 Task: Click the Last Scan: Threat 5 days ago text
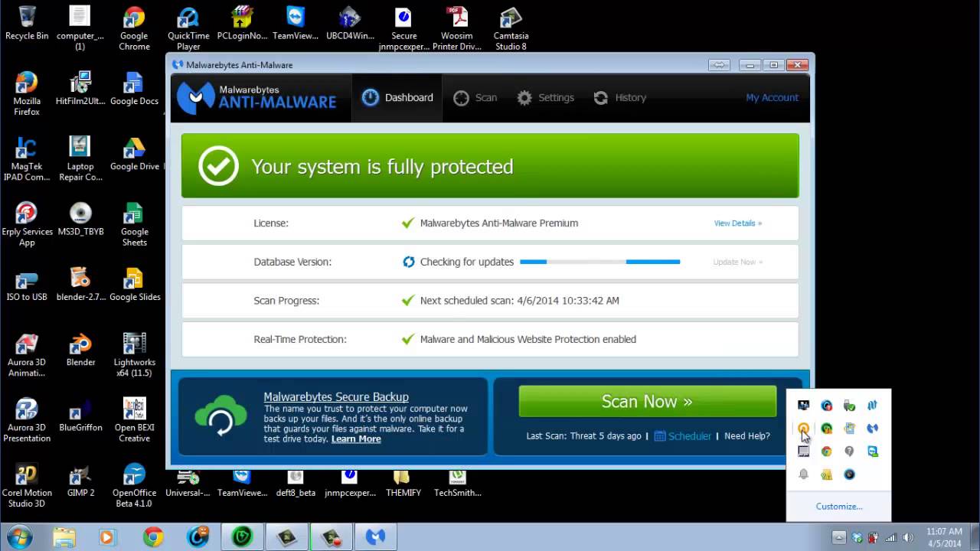(x=584, y=436)
